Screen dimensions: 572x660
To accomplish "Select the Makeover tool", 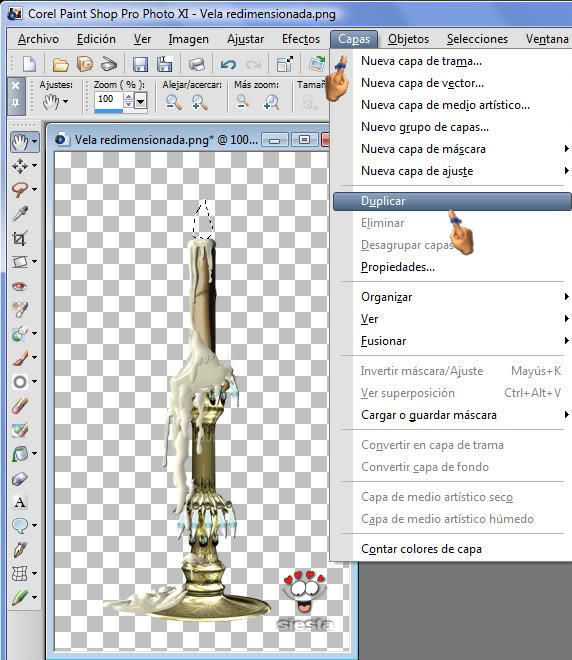I will coord(20,310).
